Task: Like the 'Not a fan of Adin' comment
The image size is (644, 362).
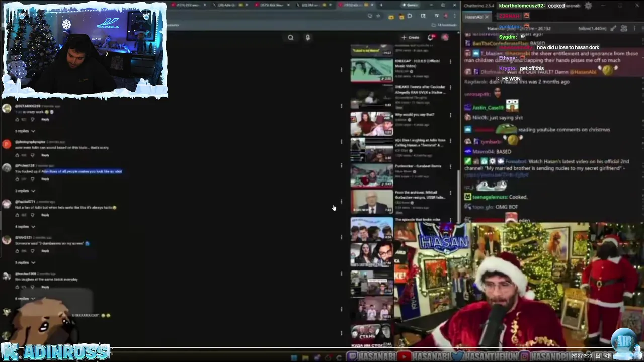Action: click(17, 215)
